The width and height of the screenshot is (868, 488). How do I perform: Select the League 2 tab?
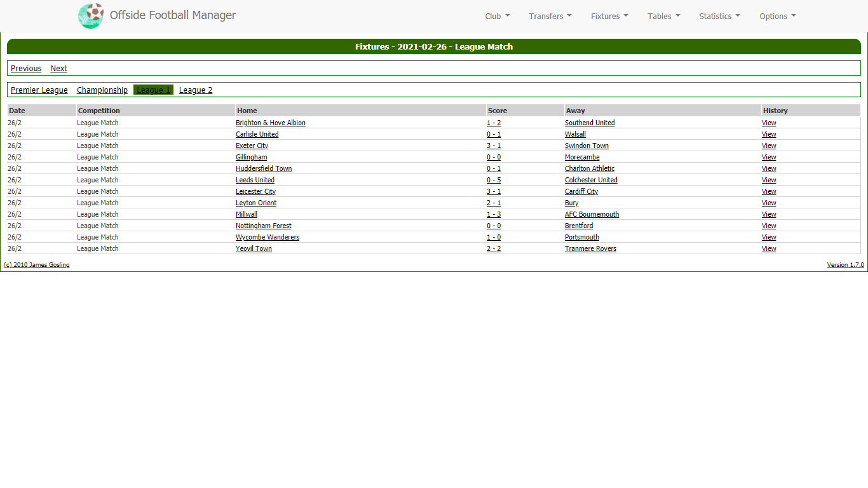[196, 90]
